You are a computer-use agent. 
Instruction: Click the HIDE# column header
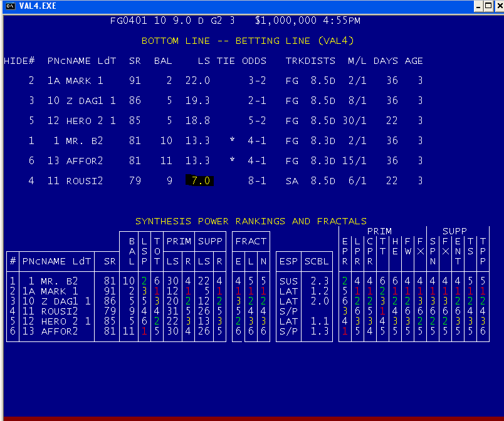click(19, 61)
